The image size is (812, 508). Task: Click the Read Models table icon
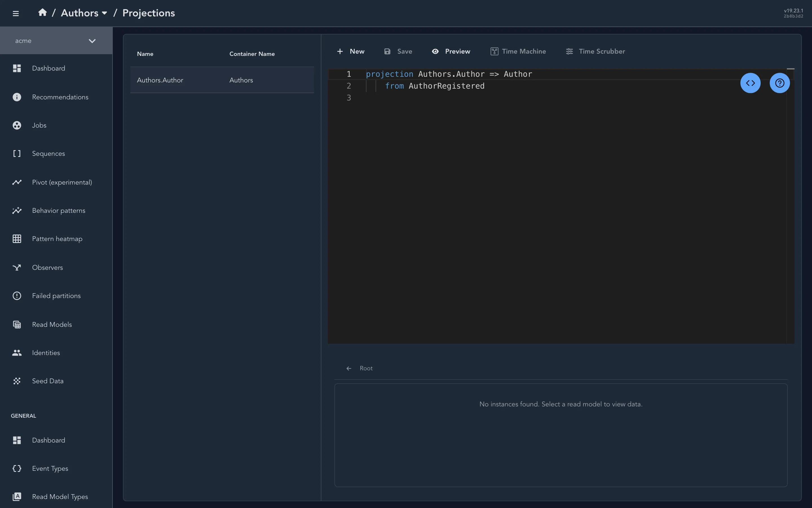click(x=17, y=325)
